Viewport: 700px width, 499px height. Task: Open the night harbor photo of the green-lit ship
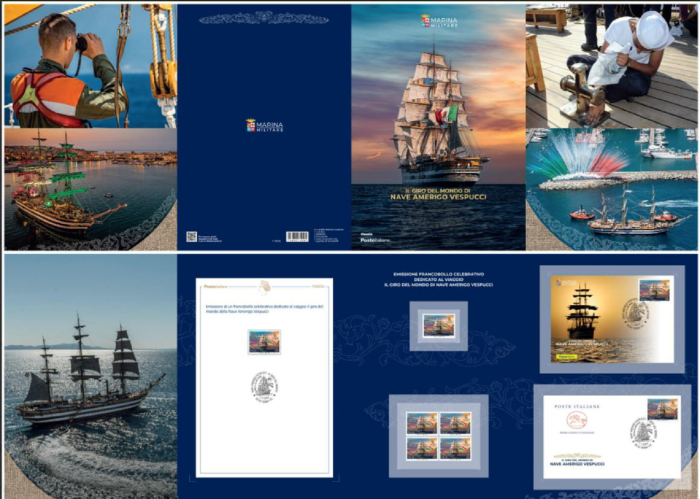[x=91, y=189]
